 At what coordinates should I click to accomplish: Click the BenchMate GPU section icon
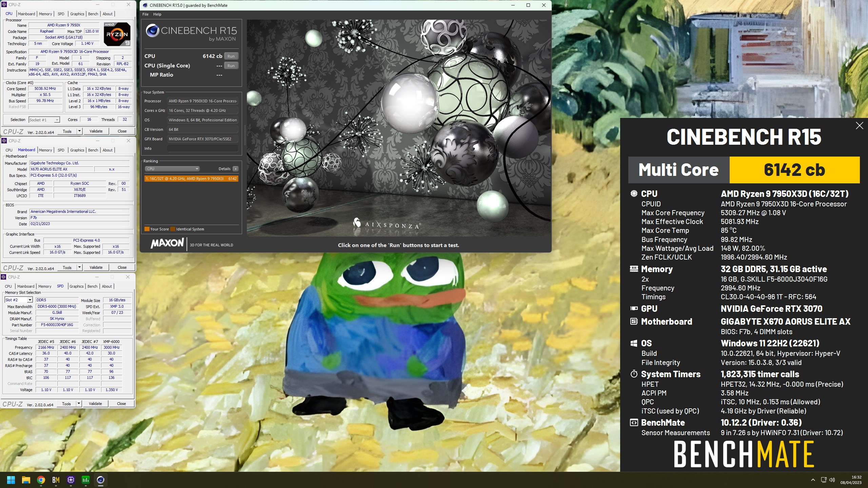click(634, 308)
